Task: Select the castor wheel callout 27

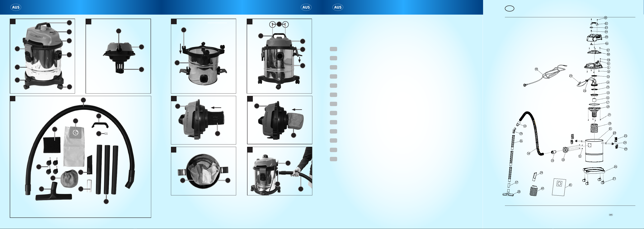Action: [x=614, y=179]
